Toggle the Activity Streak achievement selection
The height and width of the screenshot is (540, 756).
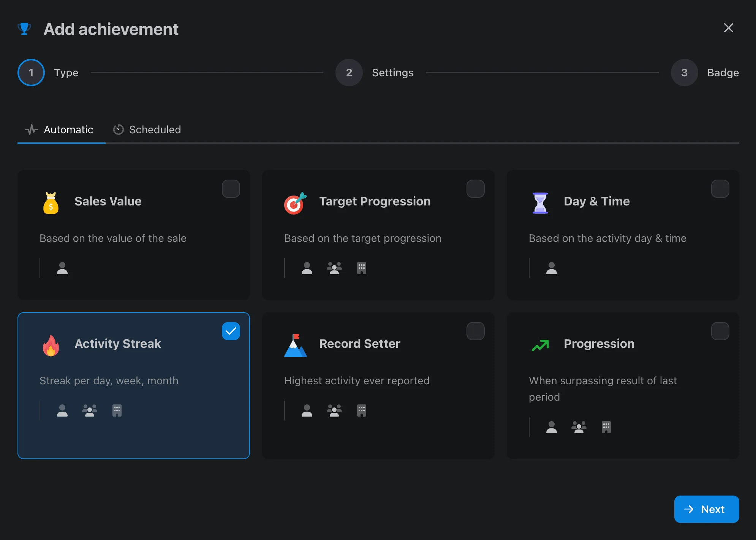[230, 330]
